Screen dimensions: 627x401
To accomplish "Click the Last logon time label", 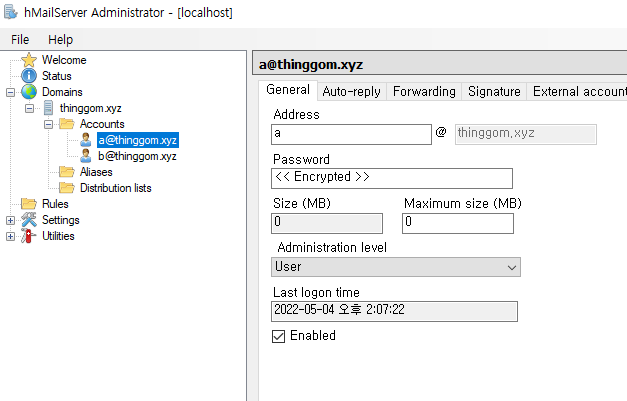I will pos(316,292).
